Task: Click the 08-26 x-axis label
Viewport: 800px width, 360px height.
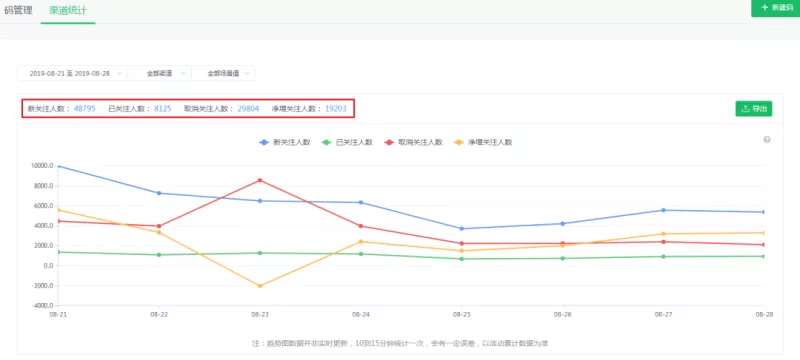Action: click(562, 315)
